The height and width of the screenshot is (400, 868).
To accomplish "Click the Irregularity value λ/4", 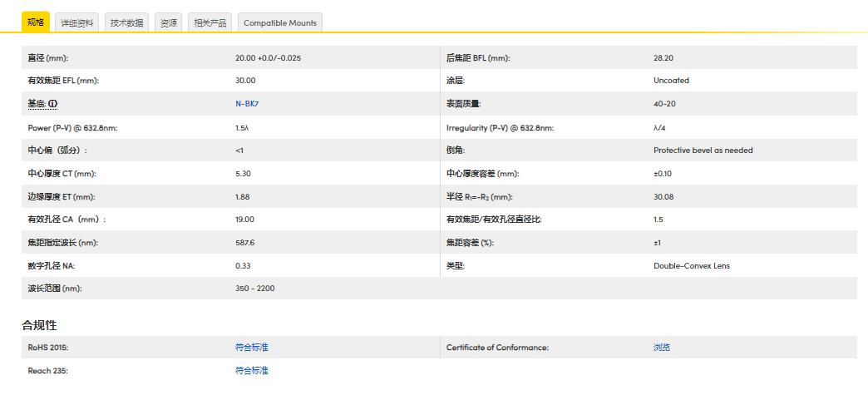I will click(659, 127).
